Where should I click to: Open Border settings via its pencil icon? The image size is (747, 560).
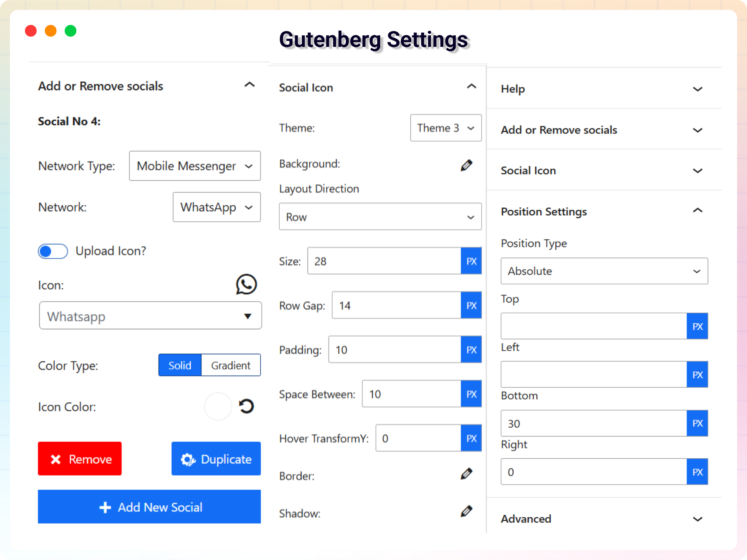click(x=467, y=473)
